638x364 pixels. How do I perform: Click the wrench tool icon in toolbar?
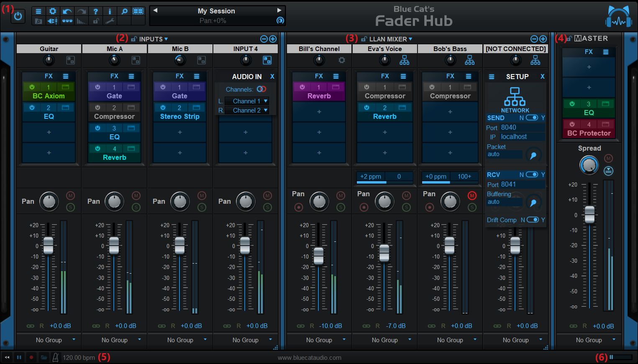(110, 21)
